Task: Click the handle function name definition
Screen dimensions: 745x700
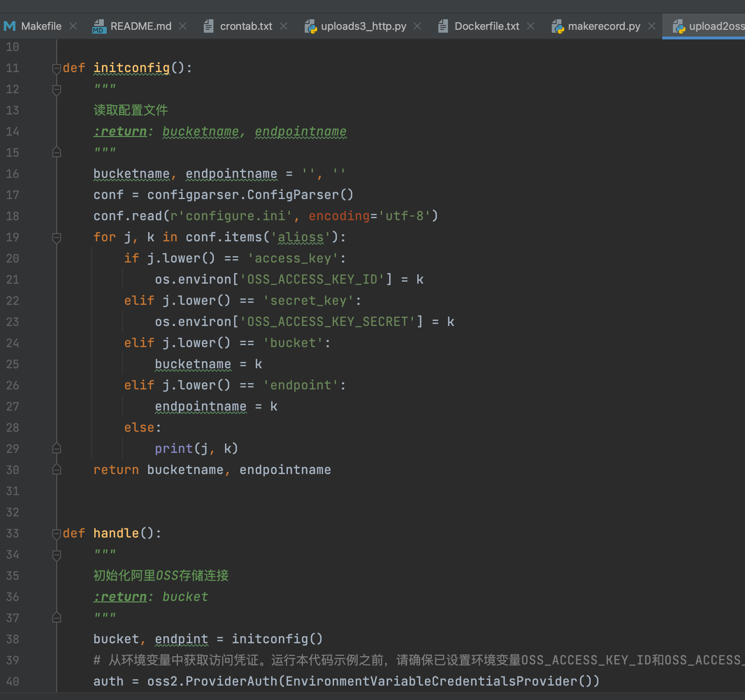Action: click(x=116, y=534)
